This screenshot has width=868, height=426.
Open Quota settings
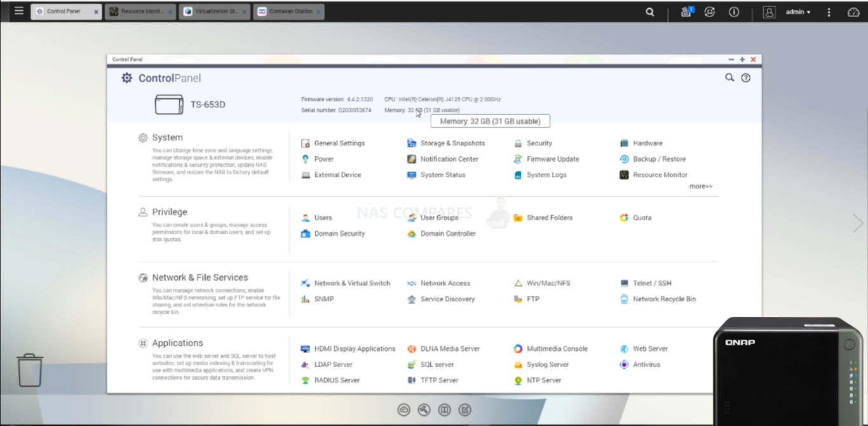pyautogui.click(x=635, y=218)
